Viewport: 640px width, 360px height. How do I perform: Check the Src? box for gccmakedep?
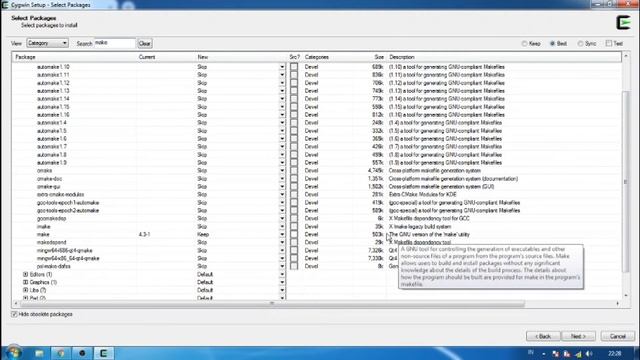[294, 218]
